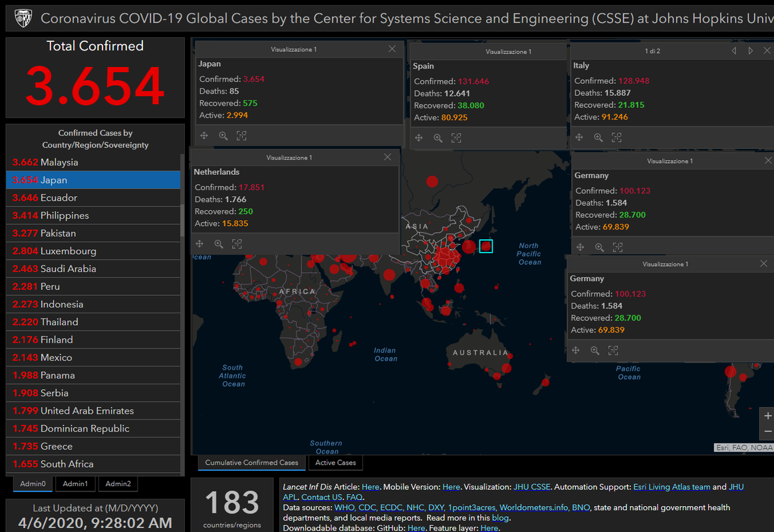Image resolution: width=774 pixels, height=532 pixels.
Task: Zoom to Japan using its popup magnifier icon
Action: pos(223,136)
